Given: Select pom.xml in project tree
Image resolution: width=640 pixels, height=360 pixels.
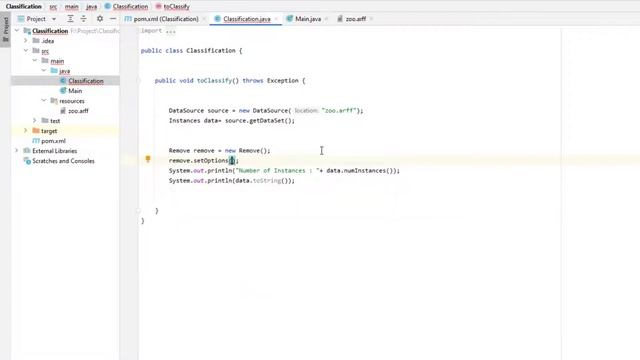Looking at the screenshot, I should pos(53,141).
